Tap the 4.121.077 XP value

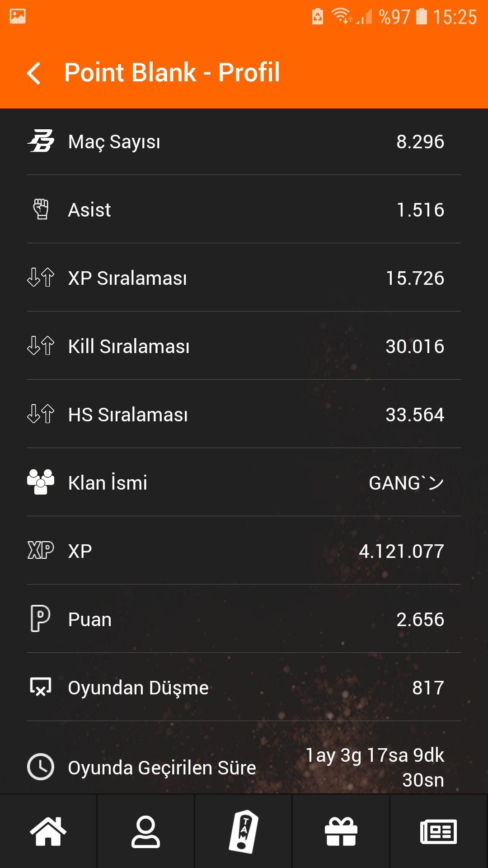401,551
